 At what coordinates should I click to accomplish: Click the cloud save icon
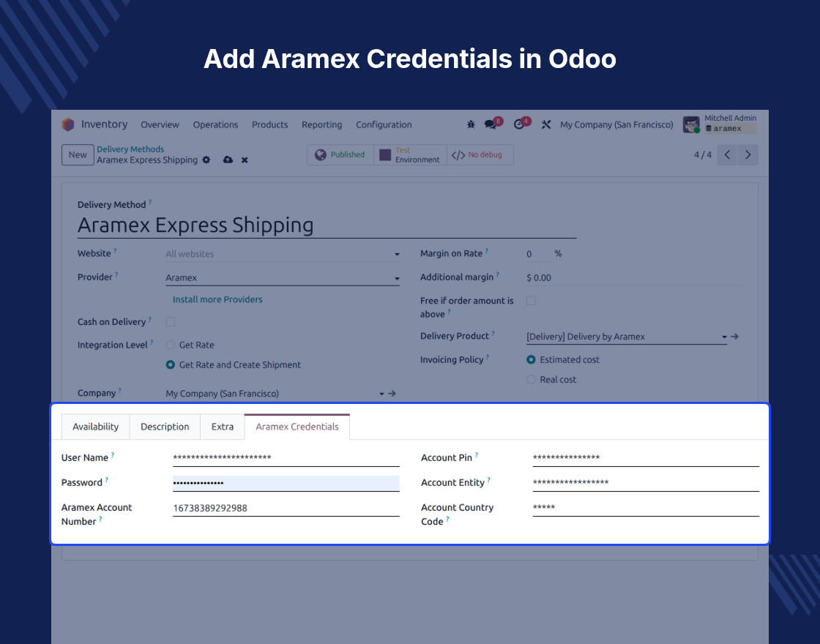[x=228, y=160]
